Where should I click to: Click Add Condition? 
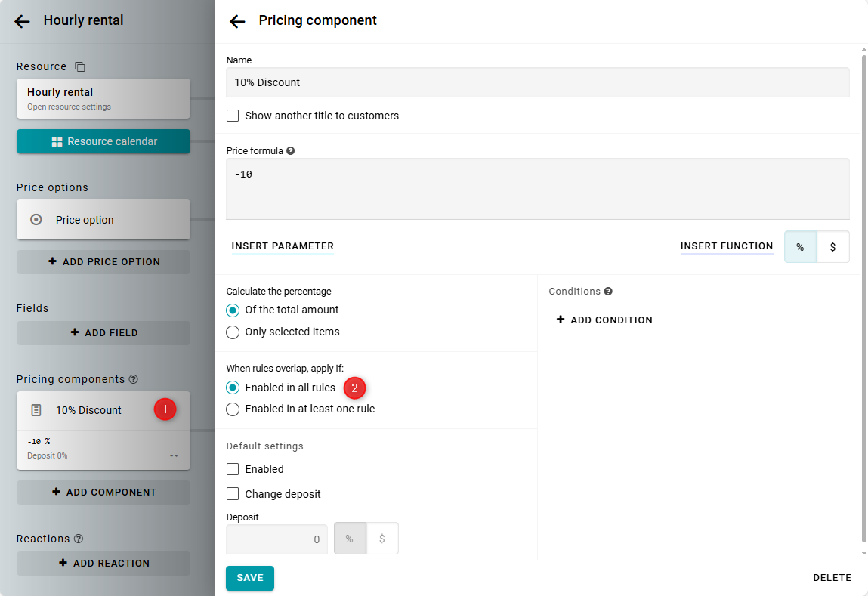[604, 320]
